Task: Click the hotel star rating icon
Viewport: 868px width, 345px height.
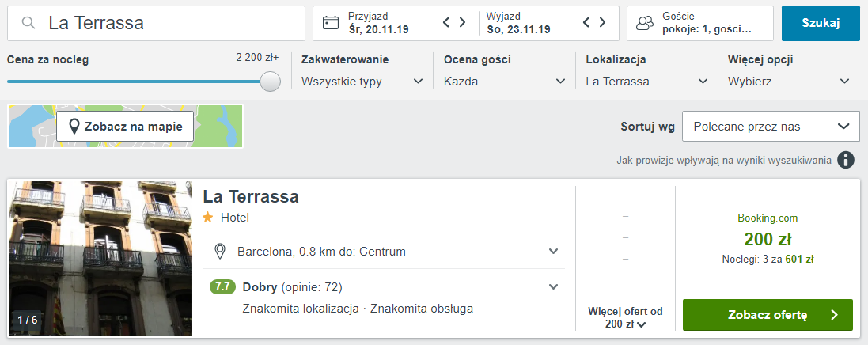Action: point(208,217)
